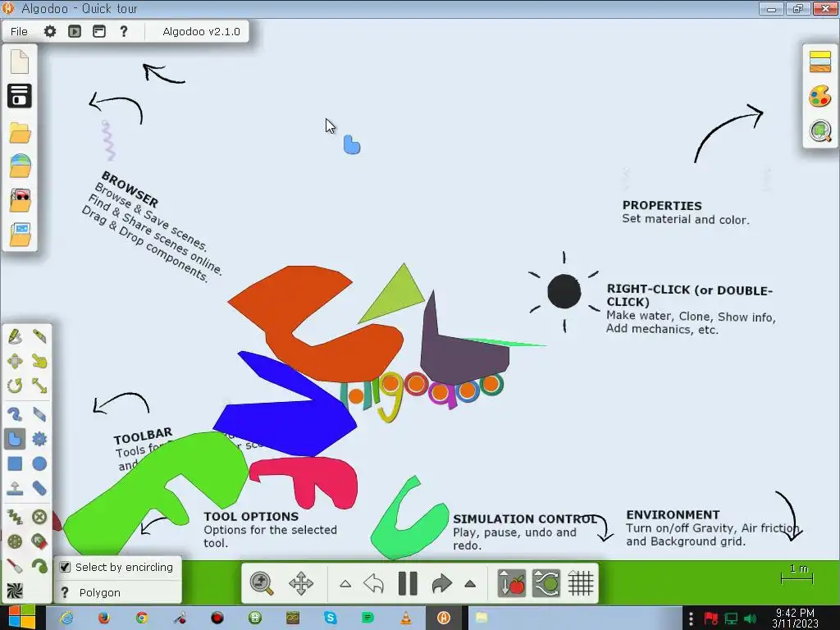Select the Texture spiral tool
The height and width of the screenshot is (630, 840).
point(15,591)
